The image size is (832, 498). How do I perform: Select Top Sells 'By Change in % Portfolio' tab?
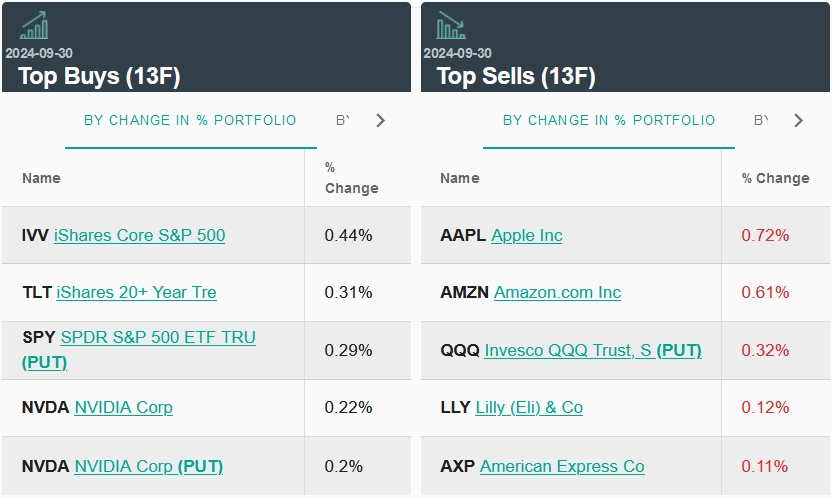tap(609, 121)
